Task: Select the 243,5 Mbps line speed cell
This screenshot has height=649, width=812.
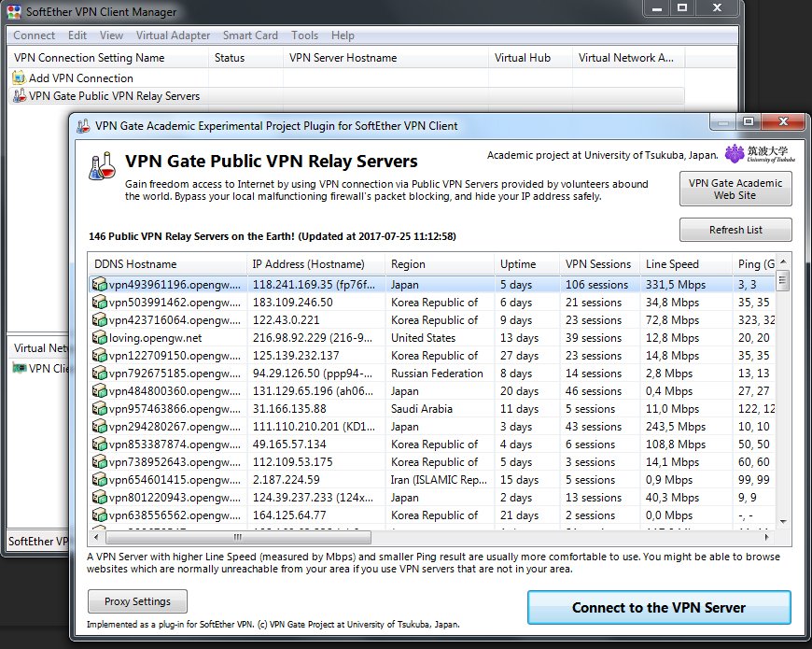Action: point(676,427)
